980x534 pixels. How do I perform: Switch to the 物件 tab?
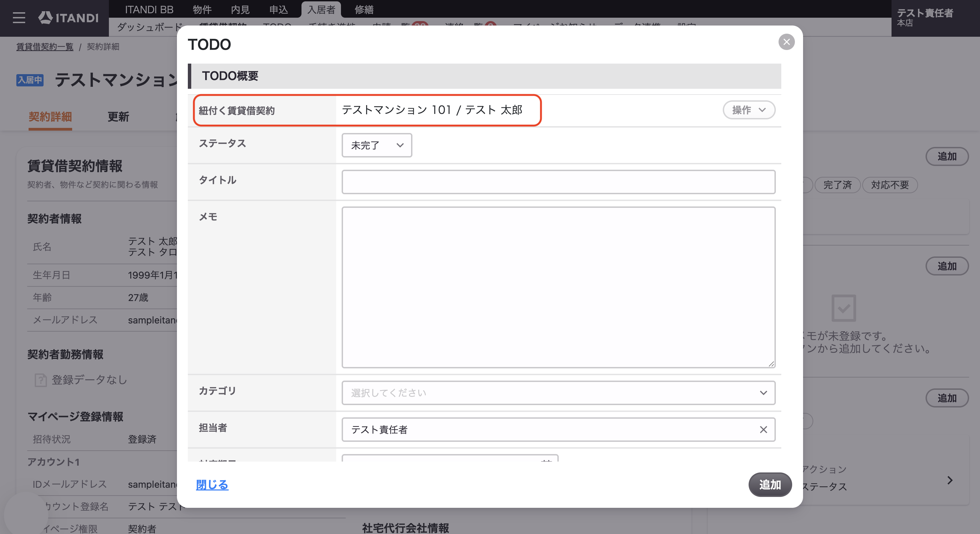click(202, 9)
